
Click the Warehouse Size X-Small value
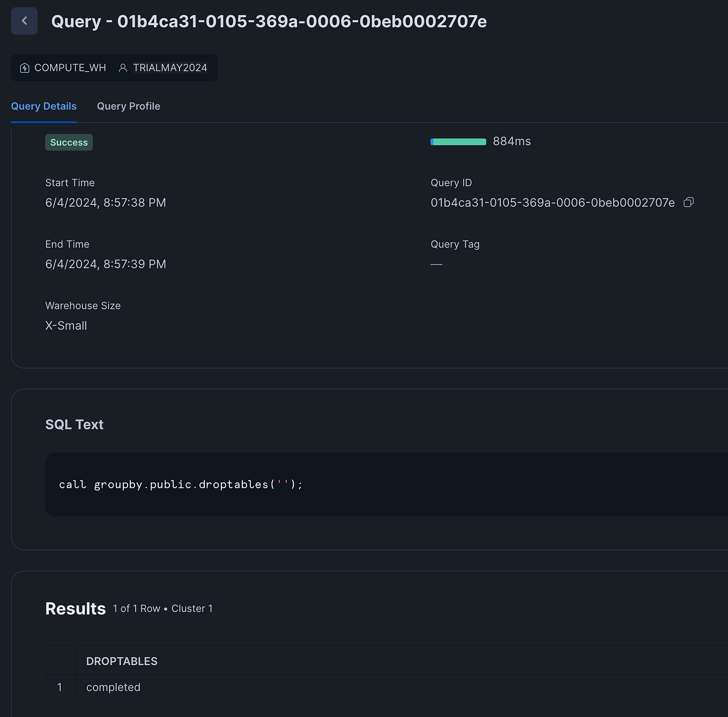tap(66, 325)
